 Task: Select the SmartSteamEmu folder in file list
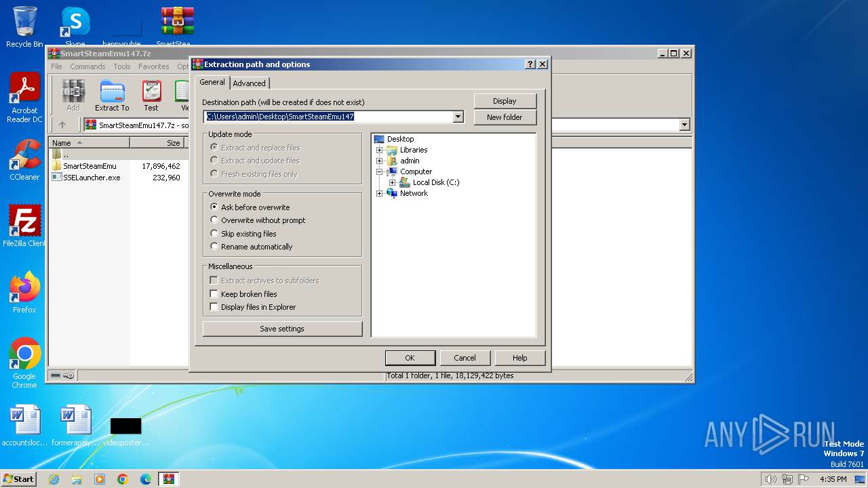click(x=90, y=166)
